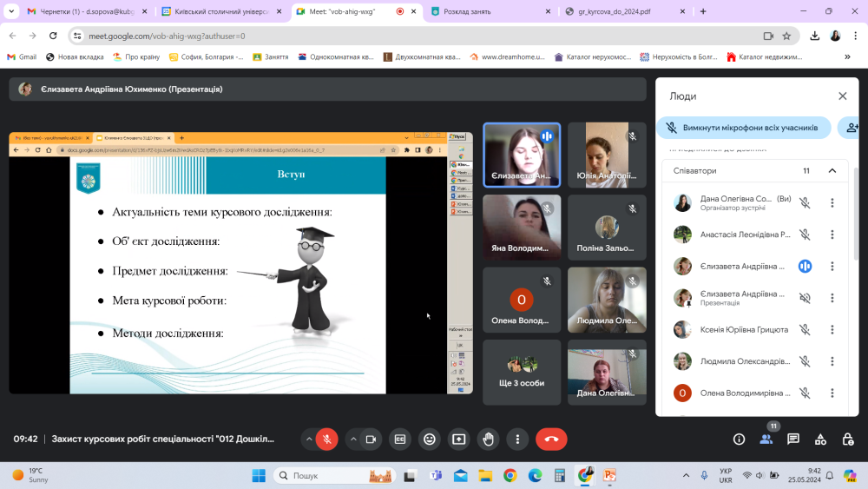The width and height of the screenshot is (868, 489).
Task: Open the chat with everyone icon
Action: pyautogui.click(x=793, y=439)
